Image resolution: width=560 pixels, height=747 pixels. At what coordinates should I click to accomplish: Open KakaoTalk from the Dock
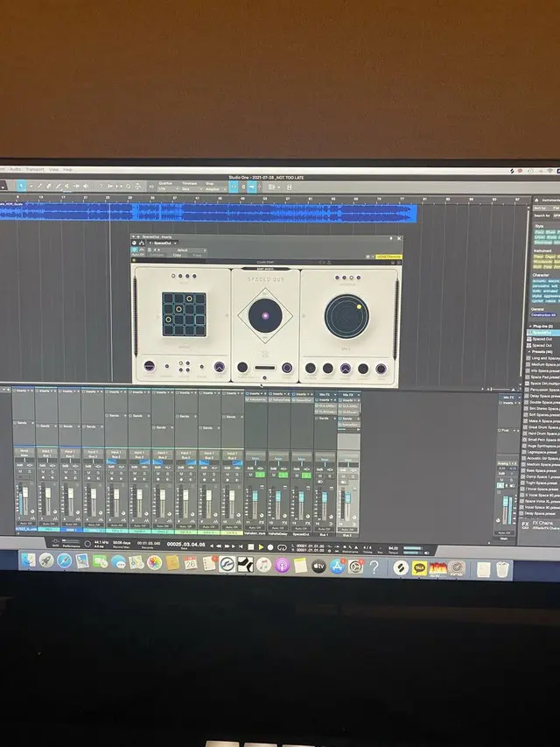(419, 567)
